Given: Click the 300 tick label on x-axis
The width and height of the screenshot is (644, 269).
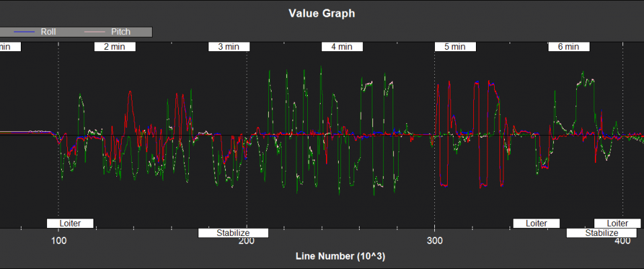Looking at the screenshot, I should [x=435, y=242].
